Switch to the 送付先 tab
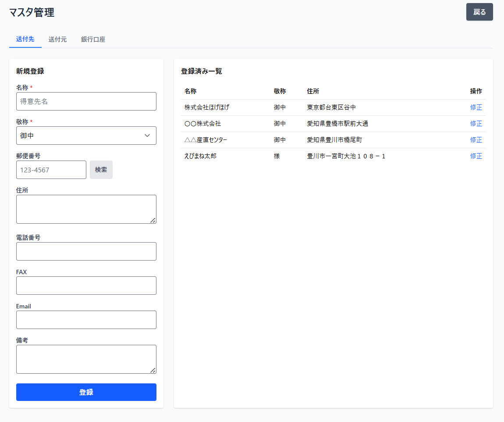Viewport: 504px width, 422px height. pos(25,39)
